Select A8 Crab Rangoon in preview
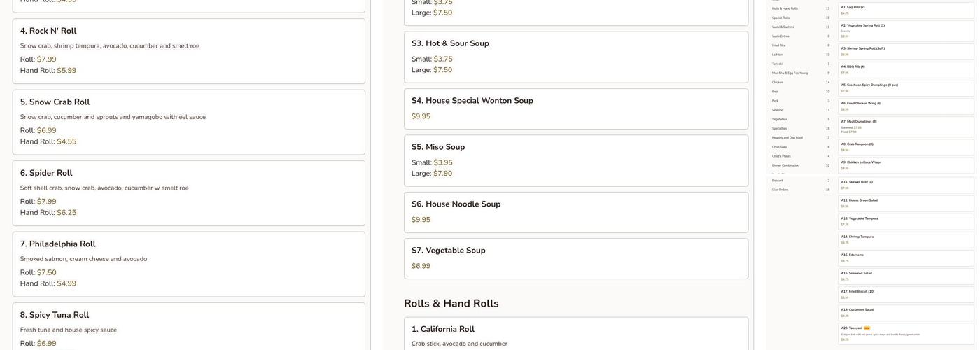The width and height of the screenshot is (980, 350). coord(906,146)
